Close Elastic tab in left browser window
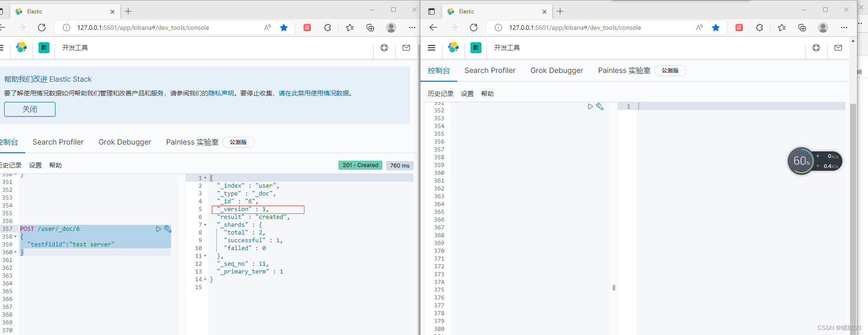 113,11
